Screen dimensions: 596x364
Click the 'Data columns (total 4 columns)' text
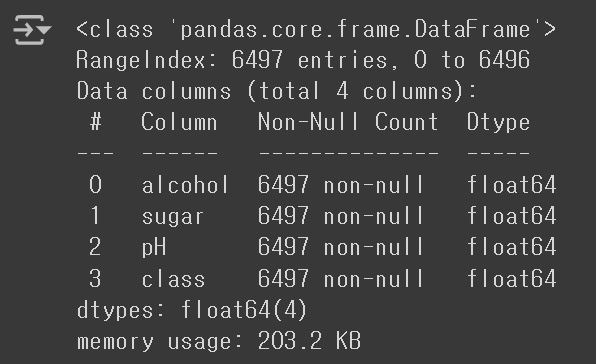(276, 92)
